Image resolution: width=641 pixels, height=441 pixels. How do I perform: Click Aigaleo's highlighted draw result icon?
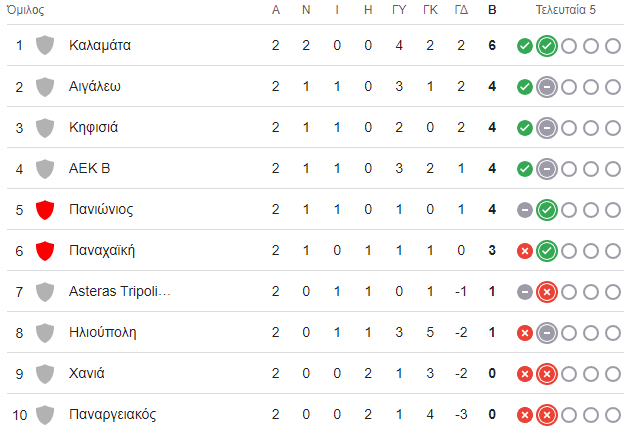(x=546, y=86)
